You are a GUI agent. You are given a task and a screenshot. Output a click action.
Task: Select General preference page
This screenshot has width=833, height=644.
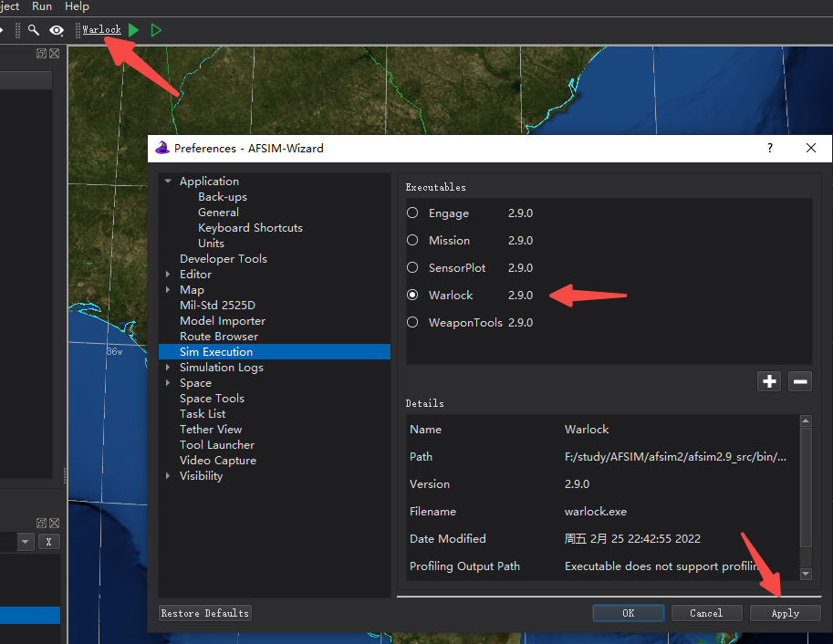point(218,212)
